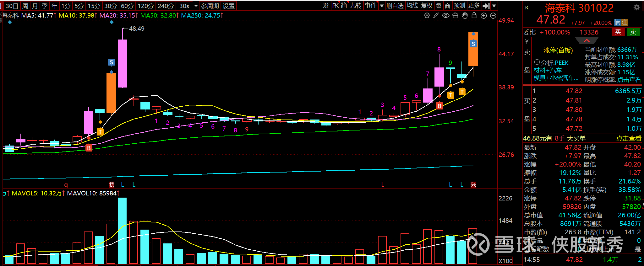Click 点击查看 for the 大买单 alert
The height and width of the screenshot is (266, 644).
(629, 138)
